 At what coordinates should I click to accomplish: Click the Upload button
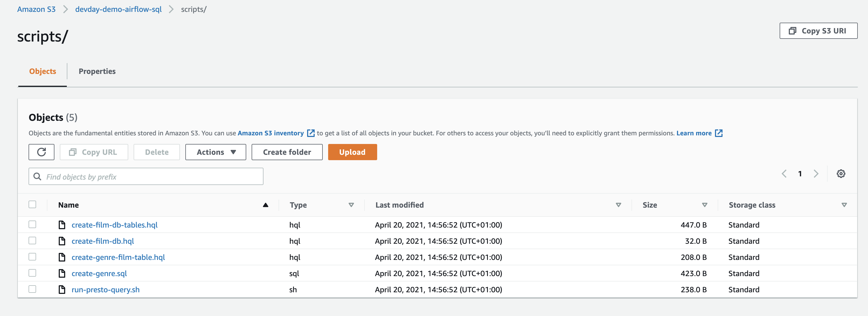coord(352,152)
